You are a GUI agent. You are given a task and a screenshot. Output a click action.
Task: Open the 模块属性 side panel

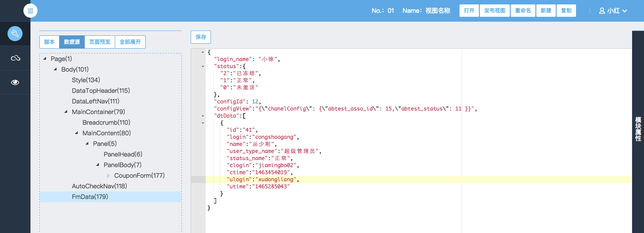[638, 129]
